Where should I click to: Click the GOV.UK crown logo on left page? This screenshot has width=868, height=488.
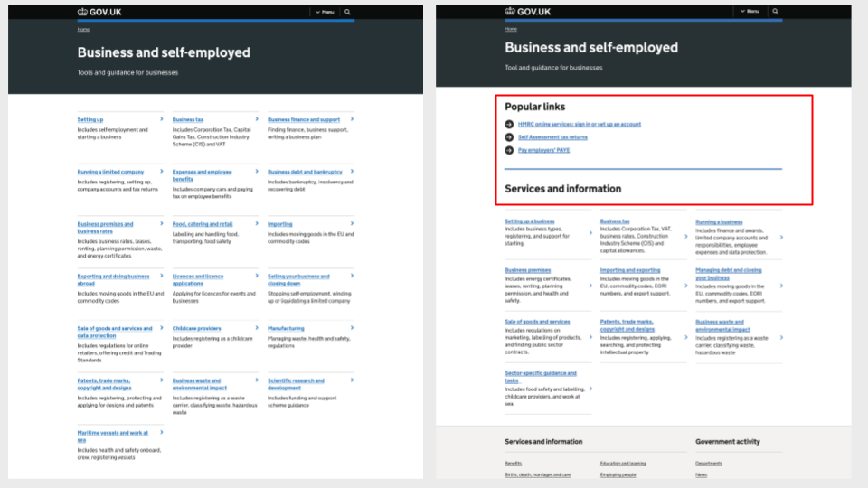coord(83,12)
